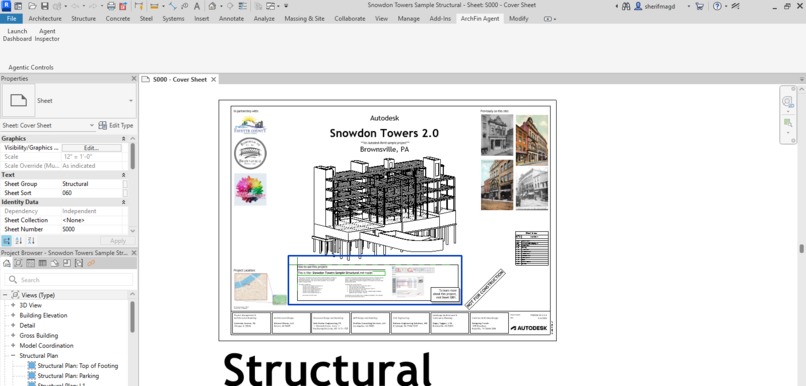The image size is (806, 386).
Task: Close the S000 - Cover Sheet view tab
Action: [x=213, y=79]
